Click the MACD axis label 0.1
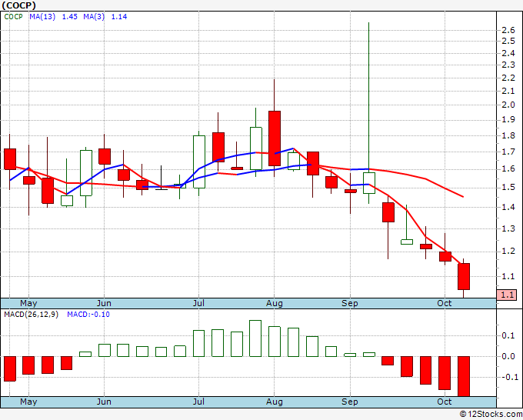The image size is (523, 420). pos(508,335)
